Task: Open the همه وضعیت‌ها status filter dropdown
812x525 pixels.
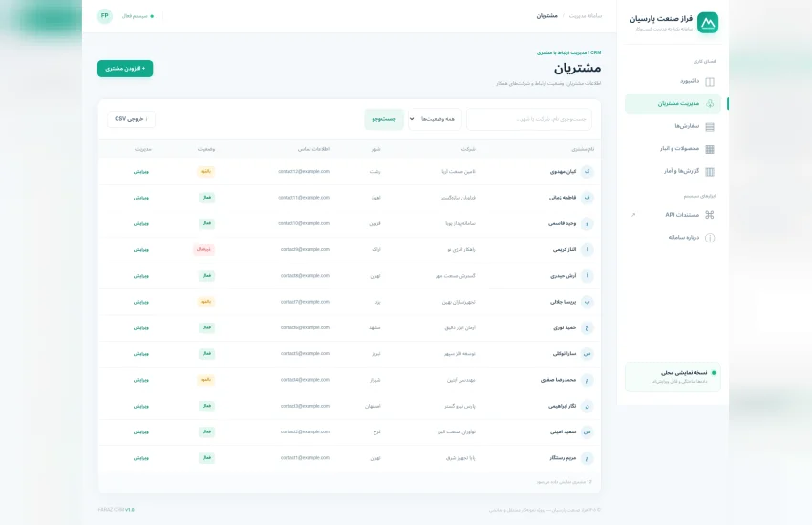Action: point(435,119)
